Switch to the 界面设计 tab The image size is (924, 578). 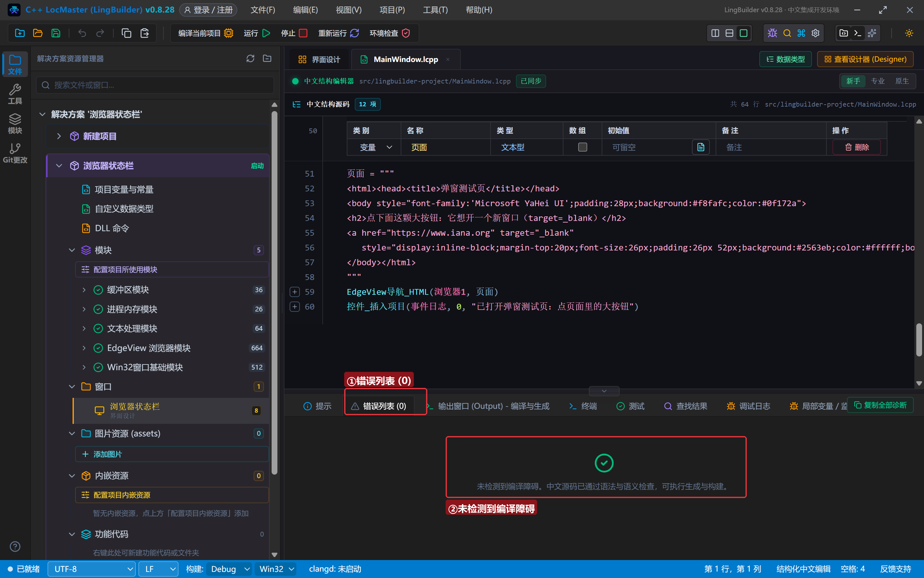point(319,59)
